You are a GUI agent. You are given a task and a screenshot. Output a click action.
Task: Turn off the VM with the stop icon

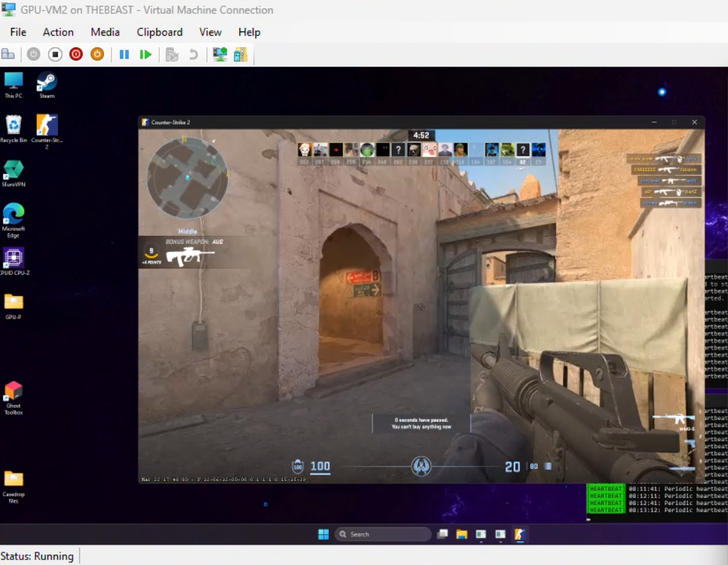pyautogui.click(x=54, y=54)
